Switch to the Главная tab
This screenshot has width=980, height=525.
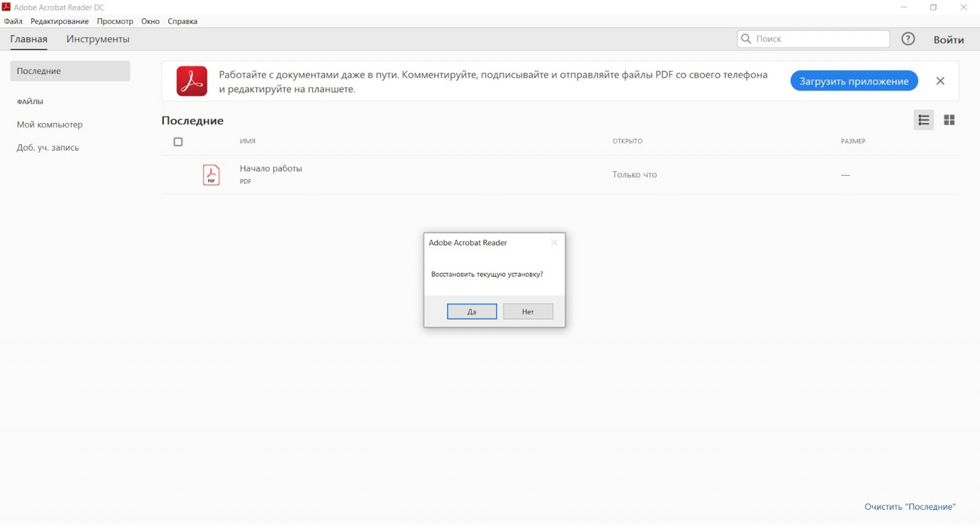coord(29,39)
